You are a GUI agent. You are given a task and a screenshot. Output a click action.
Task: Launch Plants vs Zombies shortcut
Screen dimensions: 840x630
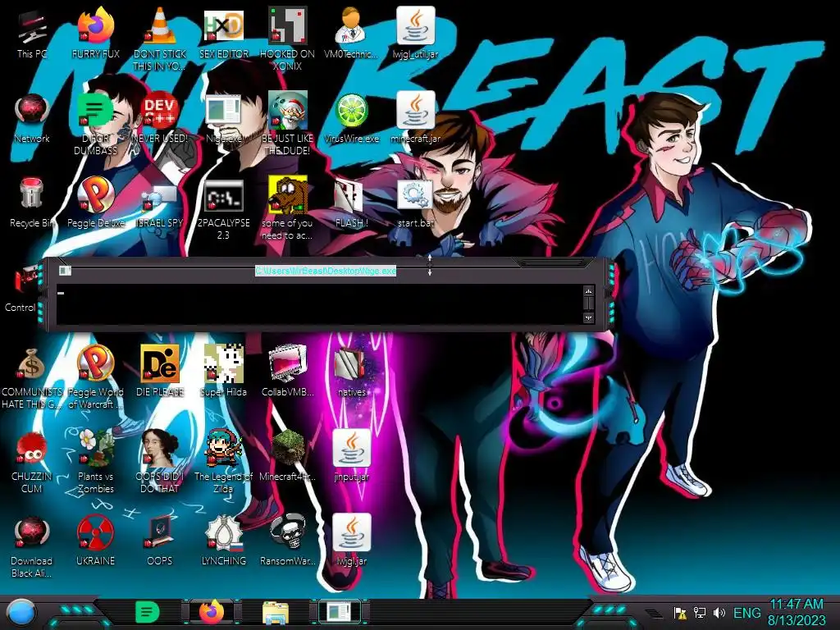(96, 463)
